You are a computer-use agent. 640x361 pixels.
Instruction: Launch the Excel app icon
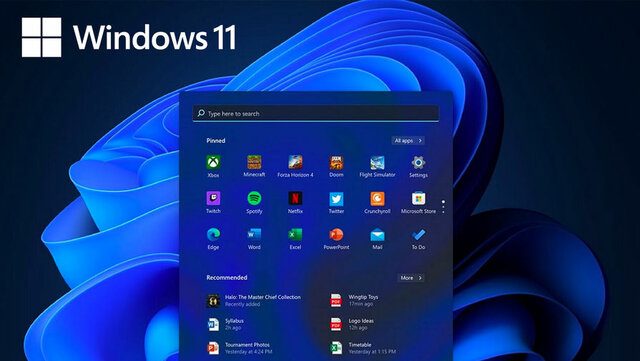(x=296, y=234)
